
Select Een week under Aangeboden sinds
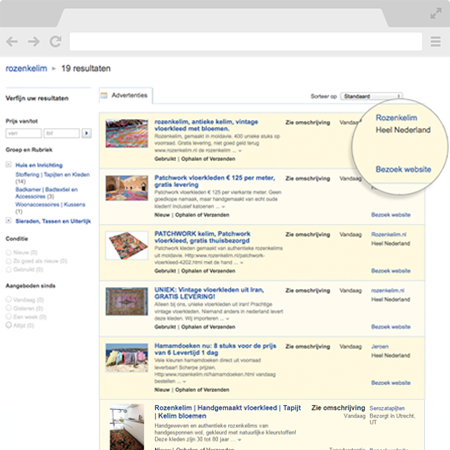pos(9,317)
